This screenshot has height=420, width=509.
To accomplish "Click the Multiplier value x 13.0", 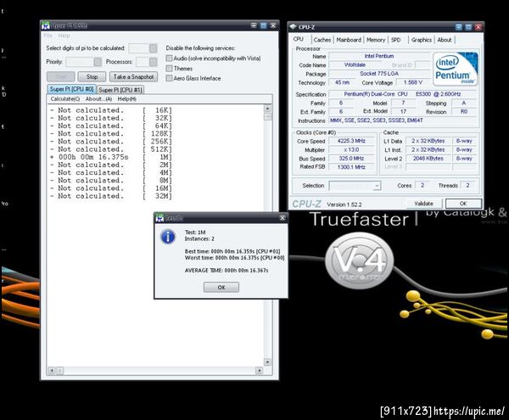I will pyautogui.click(x=351, y=149).
